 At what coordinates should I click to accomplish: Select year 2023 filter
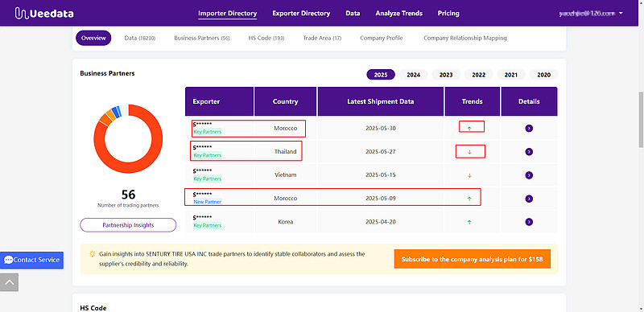point(446,75)
